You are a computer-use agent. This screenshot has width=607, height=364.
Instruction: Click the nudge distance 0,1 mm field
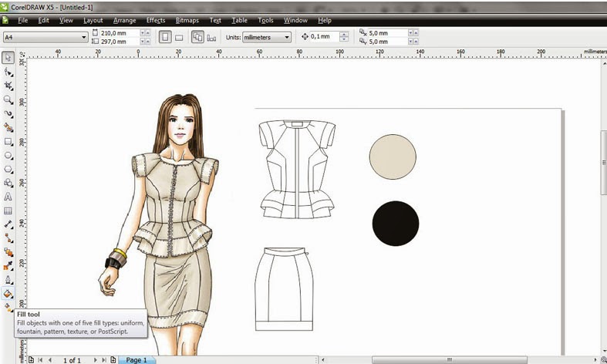pyautogui.click(x=325, y=37)
